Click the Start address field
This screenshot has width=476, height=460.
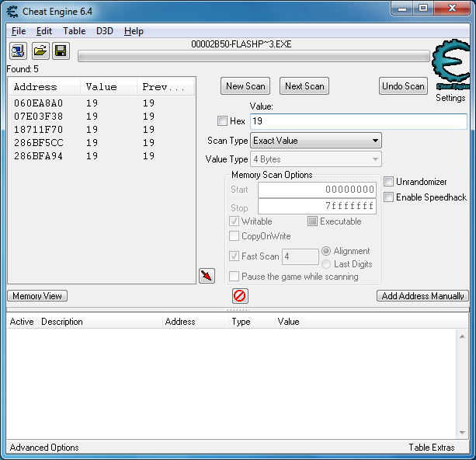pos(317,190)
